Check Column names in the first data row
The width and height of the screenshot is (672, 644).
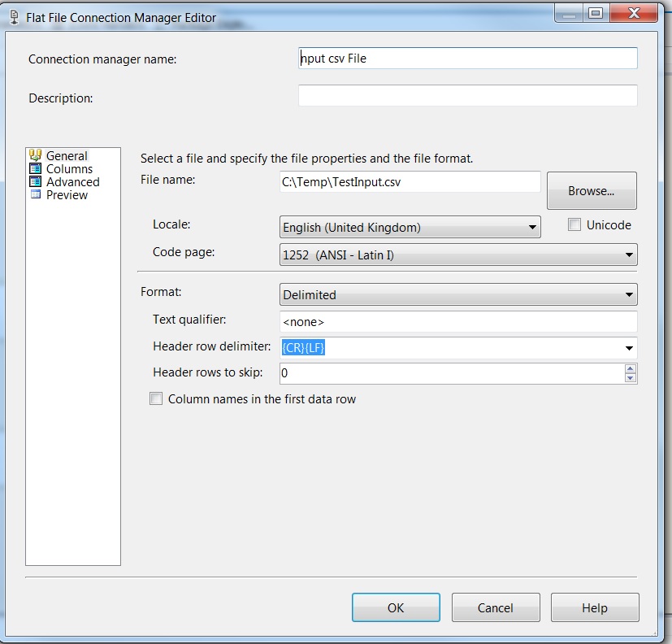pos(156,399)
